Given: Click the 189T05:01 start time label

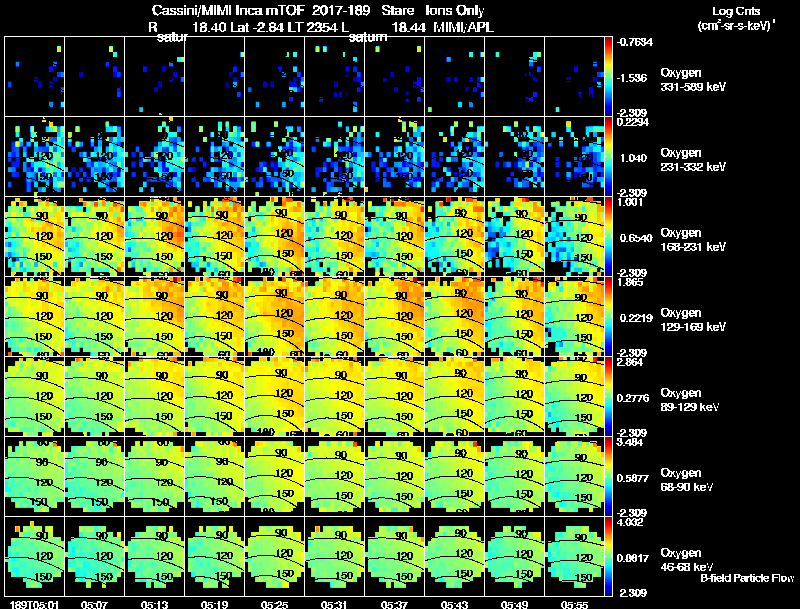Looking at the screenshot, I should 34,605.
